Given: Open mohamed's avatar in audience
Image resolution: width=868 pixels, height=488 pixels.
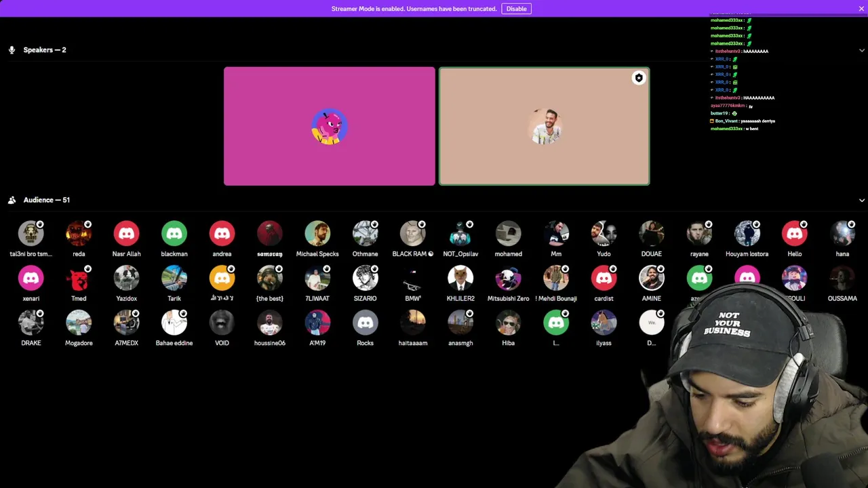Looking at the screenshot, I should click(508, 234).
